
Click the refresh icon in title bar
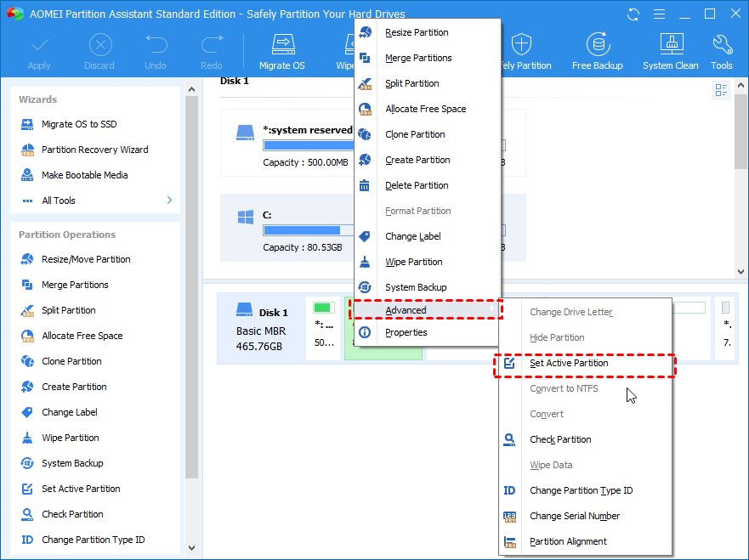pos(633,14)
